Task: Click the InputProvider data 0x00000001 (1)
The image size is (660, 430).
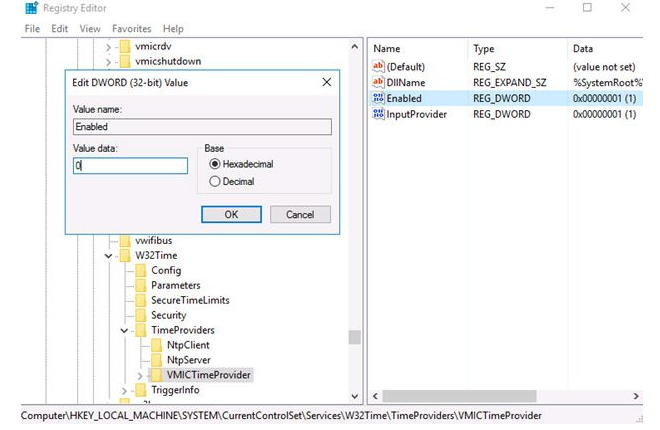Action: pyautogui.click(x=604, y=114)
